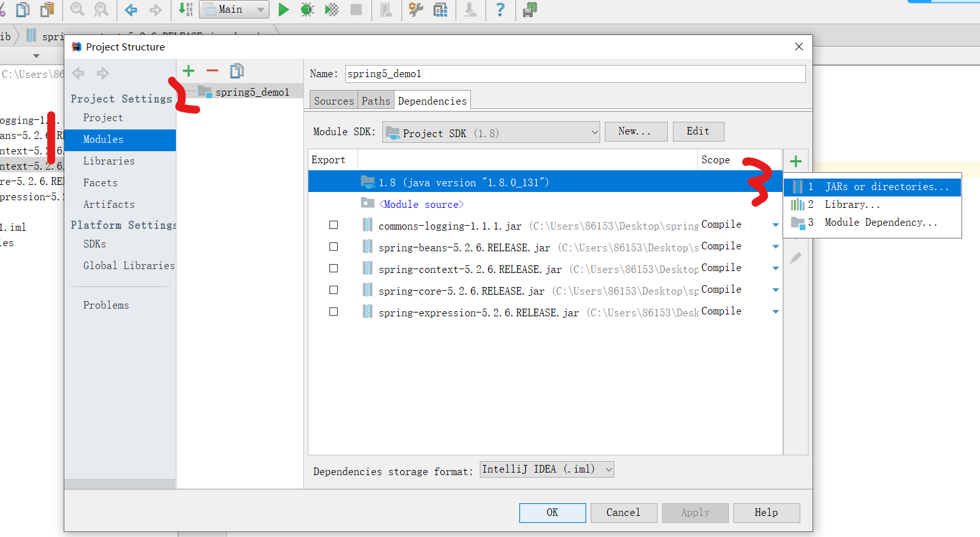
Task: Select Facets under Project Settings
Action: (101, 183)
